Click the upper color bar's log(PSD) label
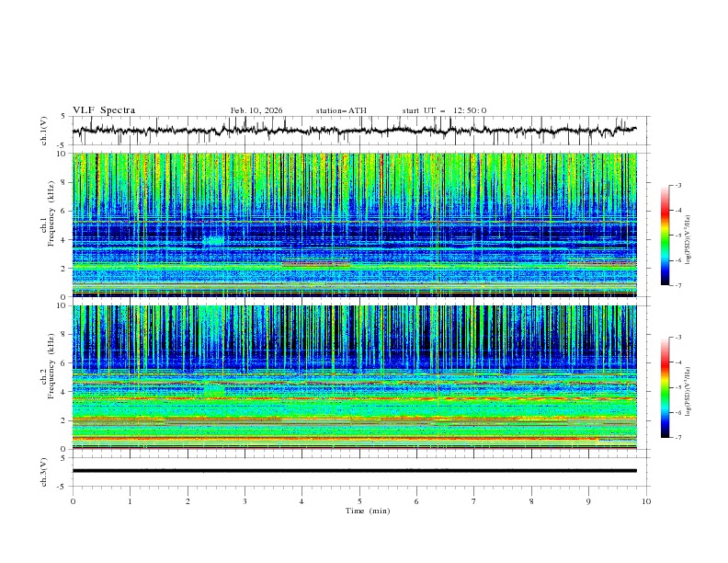Viewport: 728px width, 563px height. pyautogui.click(x=688, y=240)
